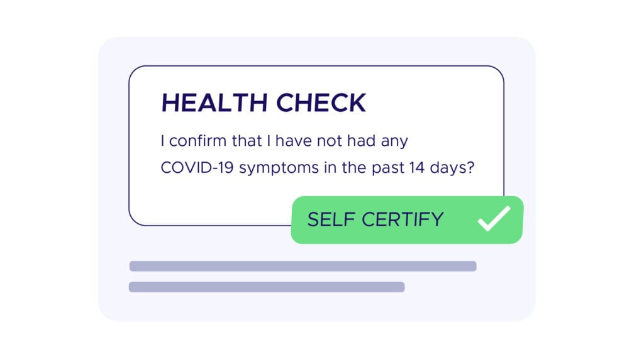
Task: Select the word 'symptoms' in the question
Action: [279, 168]
